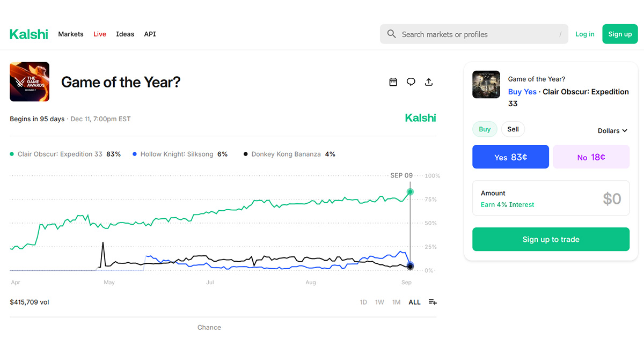Image resolution: width=644 pixels, height=362 pixels.
Task: Click the Log in link
Action: (585, 34)
